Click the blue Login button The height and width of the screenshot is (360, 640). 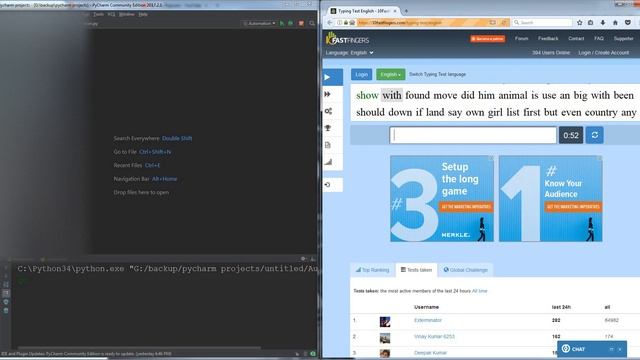point(361,74)
